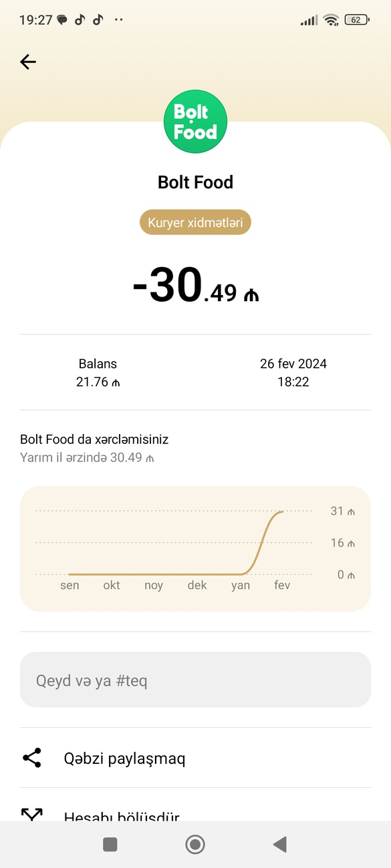This screenshot has height=868, width=391.
Task: Tap the -30.49 transaction amount
Action: pos(195,286)
